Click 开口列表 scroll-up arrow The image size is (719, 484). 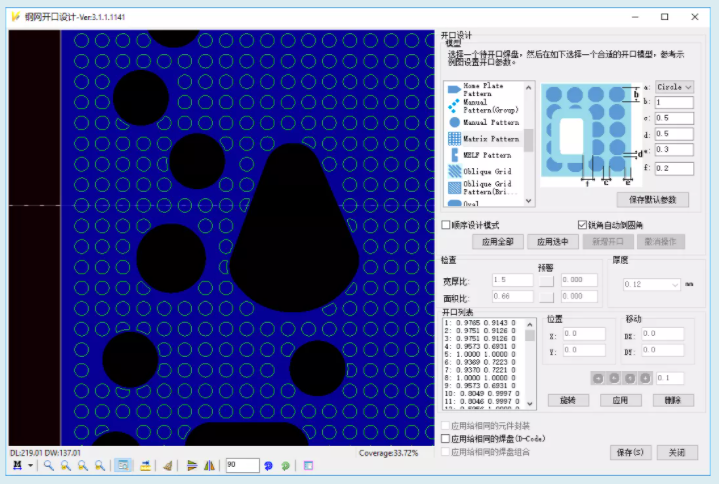pos(530,324)
